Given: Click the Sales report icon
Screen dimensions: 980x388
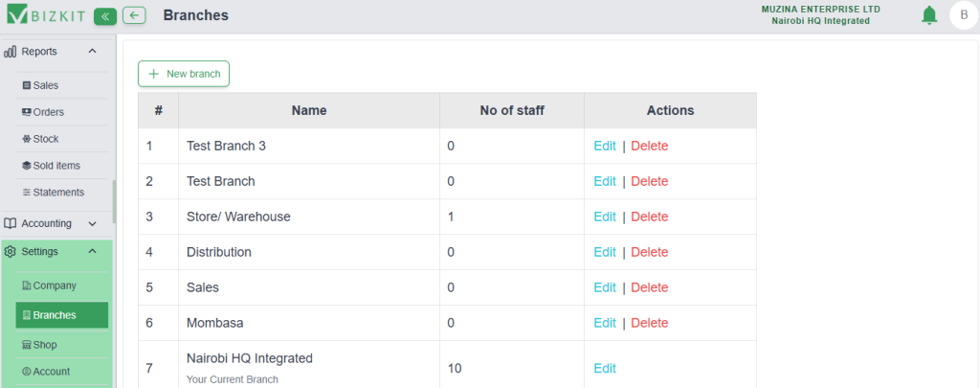Looking at the screenshot, I should click(26, 85).
